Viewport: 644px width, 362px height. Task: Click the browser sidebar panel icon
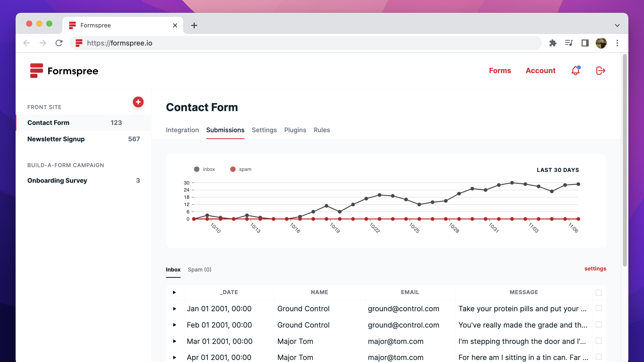(585, 43)
